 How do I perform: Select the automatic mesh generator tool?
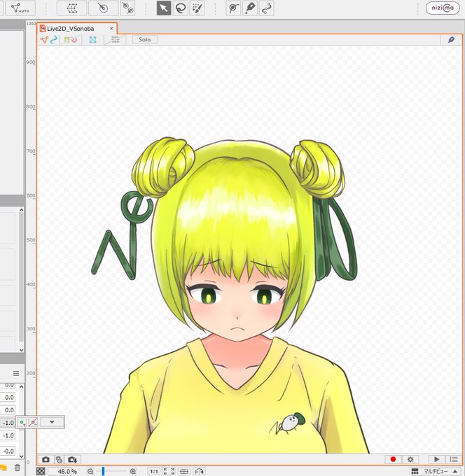pyautogui.click(x=20, y=8)
